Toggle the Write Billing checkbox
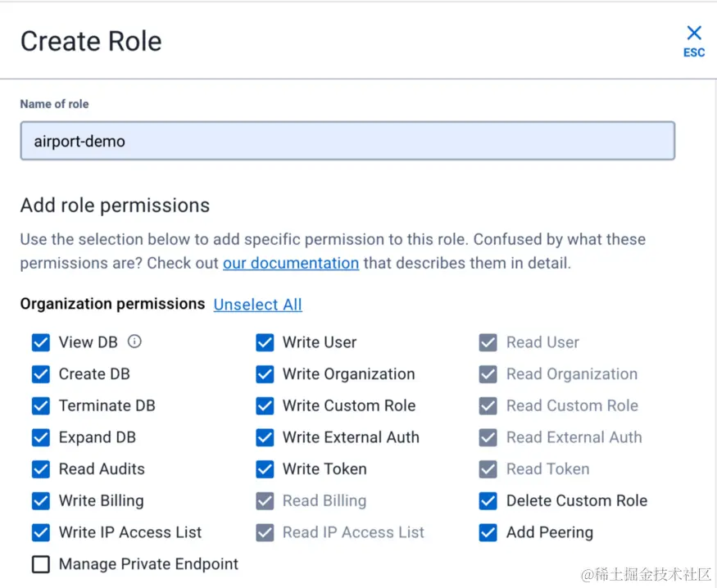This screenshot has width=717, height=588. point(41,500)
